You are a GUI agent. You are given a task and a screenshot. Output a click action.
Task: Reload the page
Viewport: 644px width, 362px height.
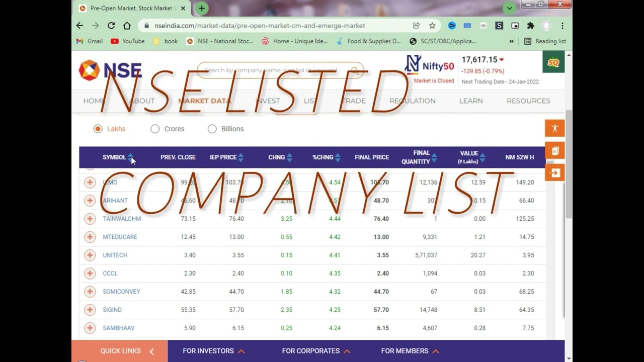[x=111, y=26]
